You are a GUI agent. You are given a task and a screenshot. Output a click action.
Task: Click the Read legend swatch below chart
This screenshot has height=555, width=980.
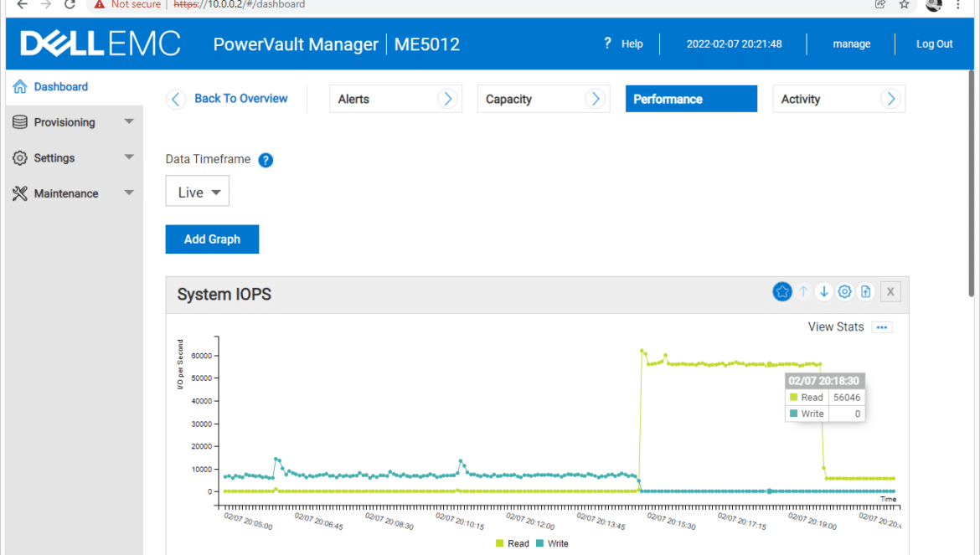pyautogui.click(x=499, y=543)
